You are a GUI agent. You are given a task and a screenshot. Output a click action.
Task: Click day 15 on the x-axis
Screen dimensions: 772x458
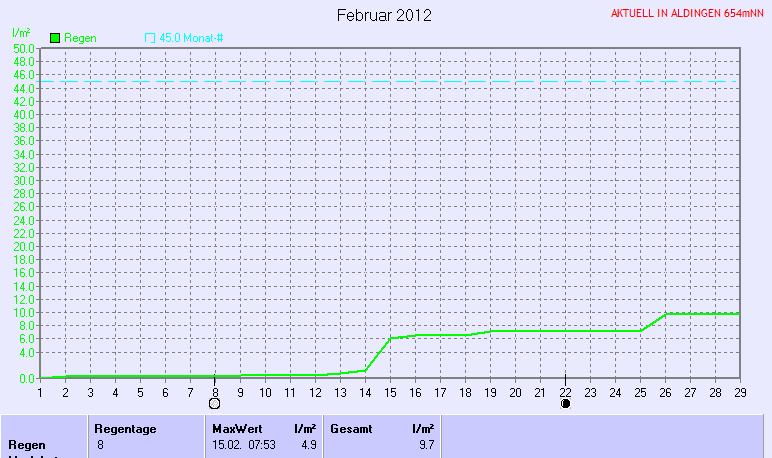[x=390, y=392]
